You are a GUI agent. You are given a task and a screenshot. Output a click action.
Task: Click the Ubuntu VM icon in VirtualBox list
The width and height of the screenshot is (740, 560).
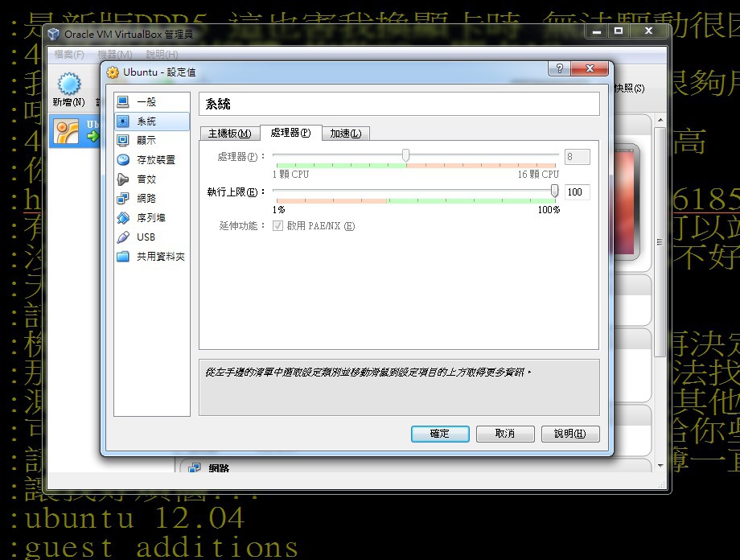pyautogui.click(x=66, y=131)
